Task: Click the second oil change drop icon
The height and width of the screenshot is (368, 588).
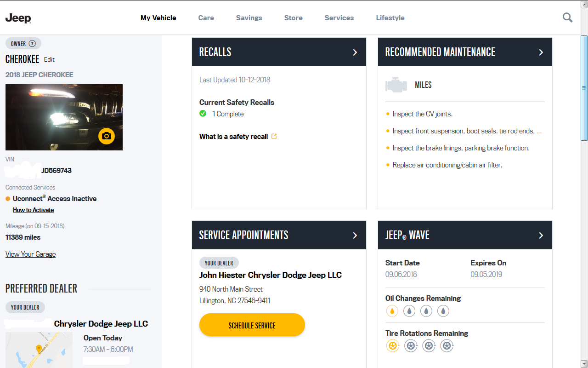Action: tap(409, 311)
